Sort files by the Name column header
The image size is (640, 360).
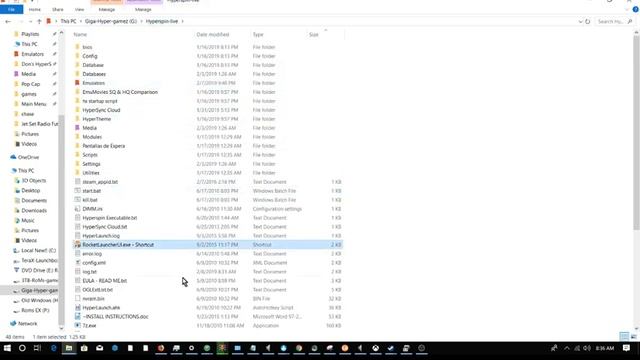point(80,35)
